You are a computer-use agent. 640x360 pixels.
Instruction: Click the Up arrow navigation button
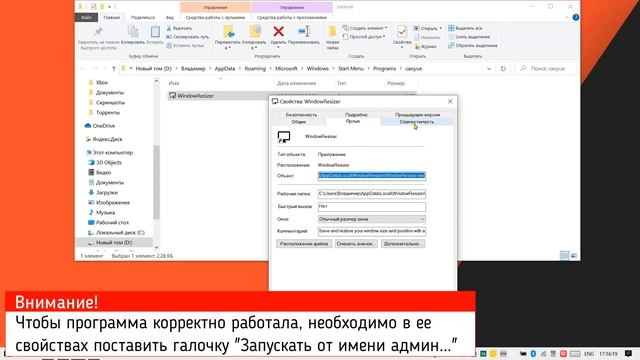[114, 69]
